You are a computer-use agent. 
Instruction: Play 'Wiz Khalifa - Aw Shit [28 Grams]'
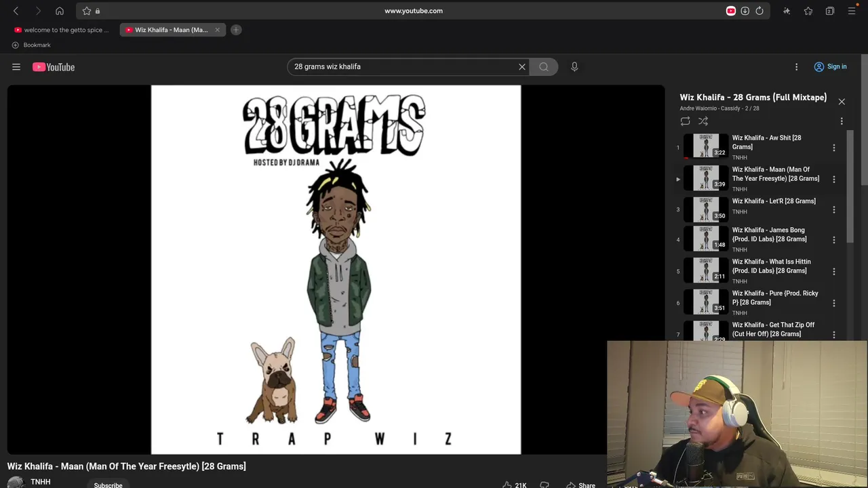766,142
